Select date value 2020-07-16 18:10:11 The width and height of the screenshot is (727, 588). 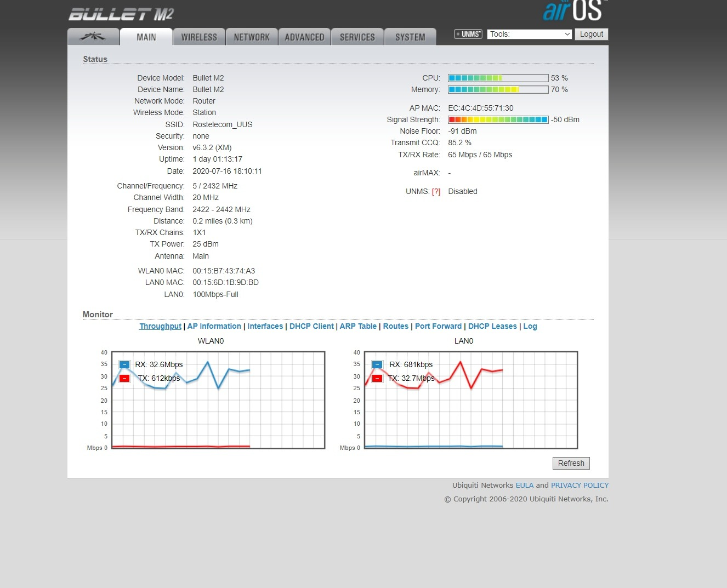pos(227,171)
